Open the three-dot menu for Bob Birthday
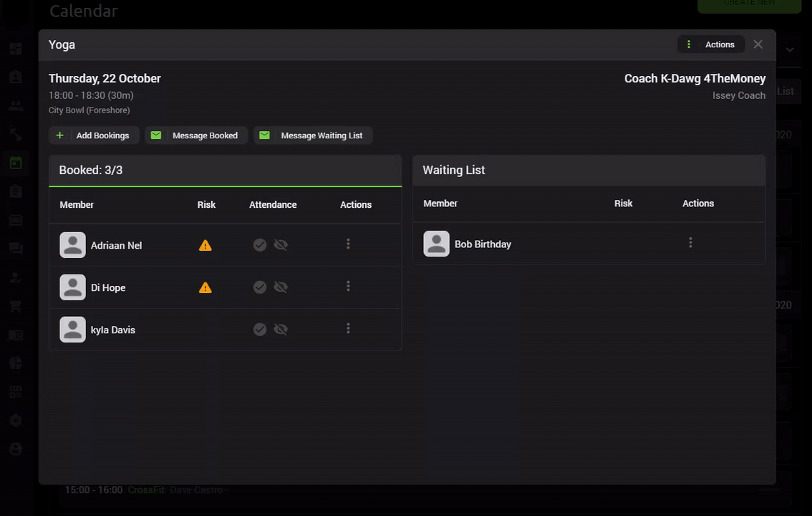 tap(690, 242)
